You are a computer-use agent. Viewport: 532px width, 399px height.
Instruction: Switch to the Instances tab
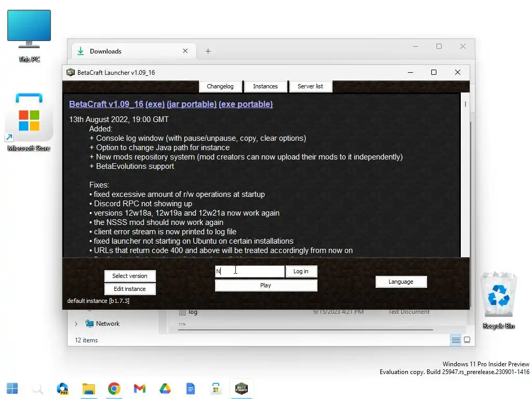point(265,86)
